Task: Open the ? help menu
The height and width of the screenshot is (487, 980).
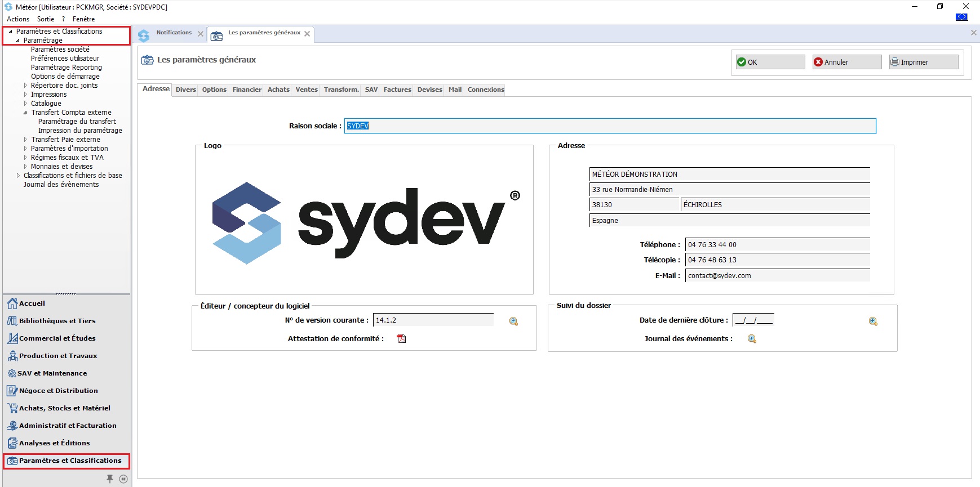Action: coord(64,19)
